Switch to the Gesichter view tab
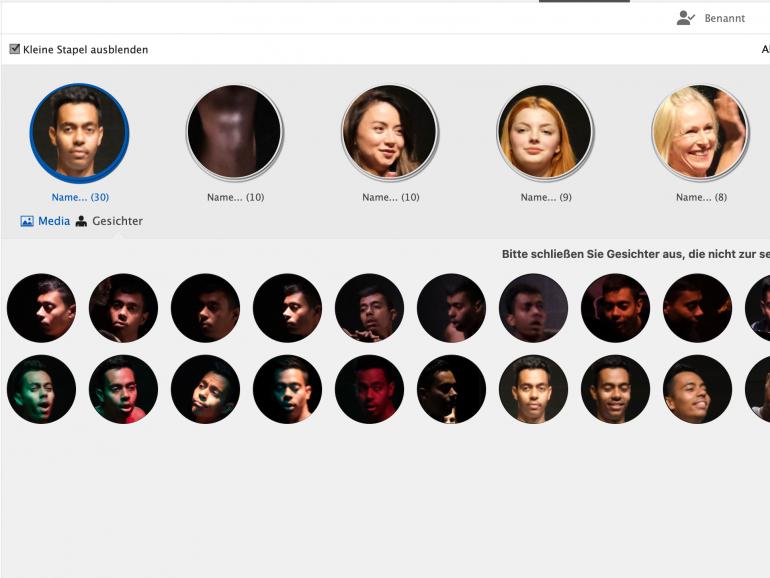The height and width of the screenshot is (578, 770). click(x=109, y=221)
